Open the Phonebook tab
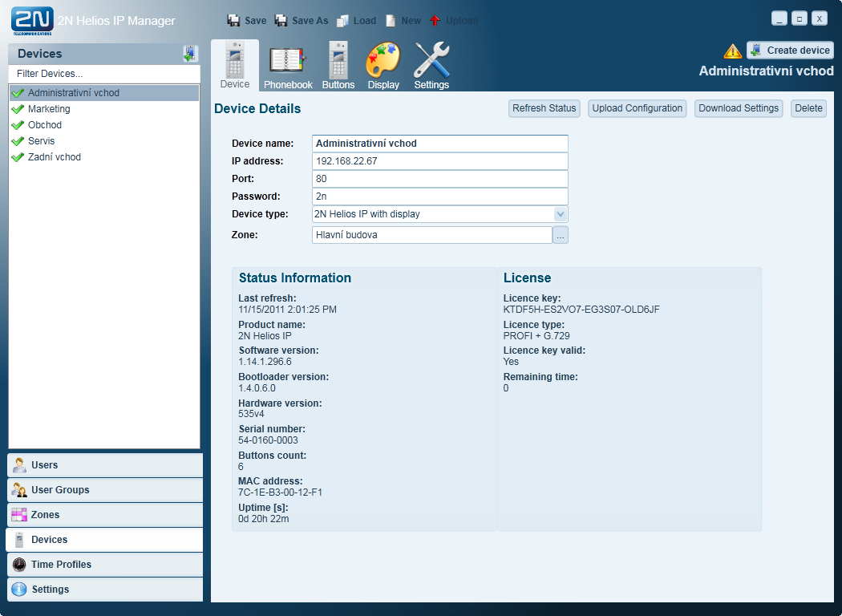 point(287,67)
